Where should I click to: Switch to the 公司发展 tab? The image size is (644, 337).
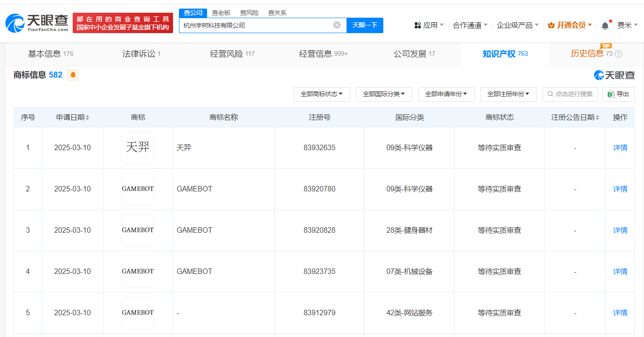[x=414, y=54]
